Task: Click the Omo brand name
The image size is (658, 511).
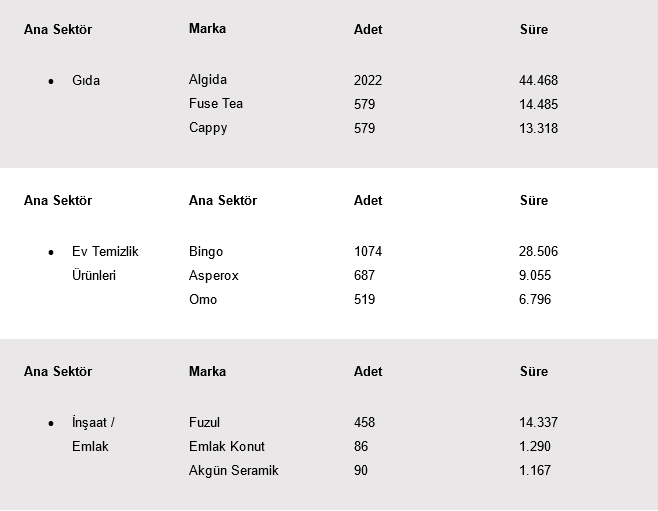Action: [x=203, y=299]
